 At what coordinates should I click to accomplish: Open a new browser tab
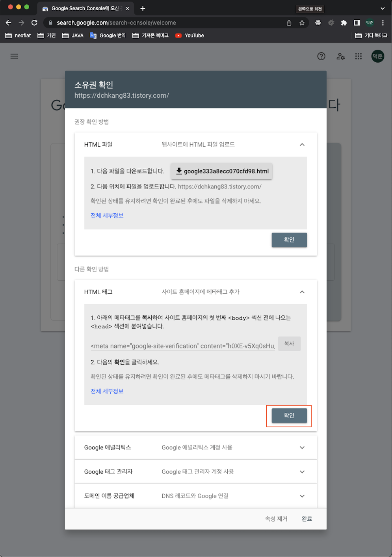143,8
